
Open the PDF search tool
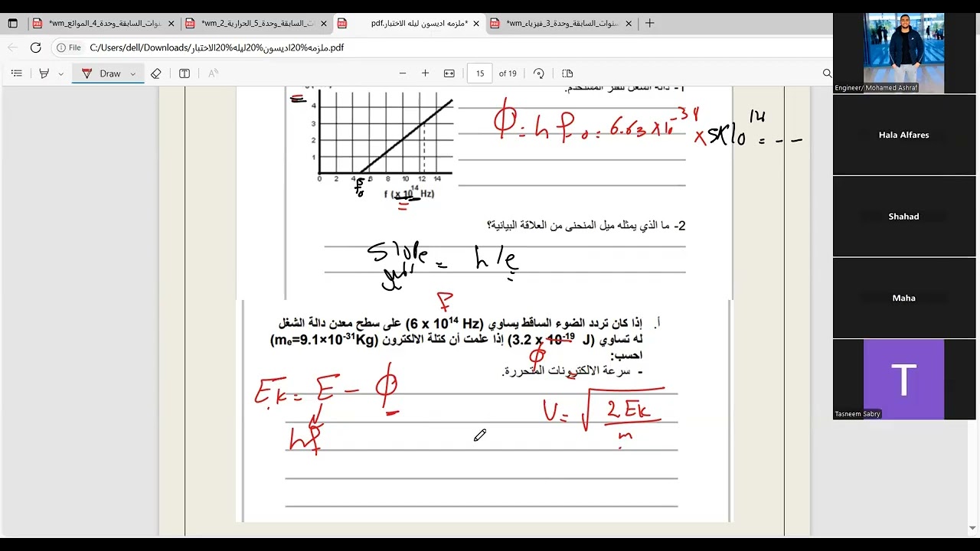pos(827,73)
